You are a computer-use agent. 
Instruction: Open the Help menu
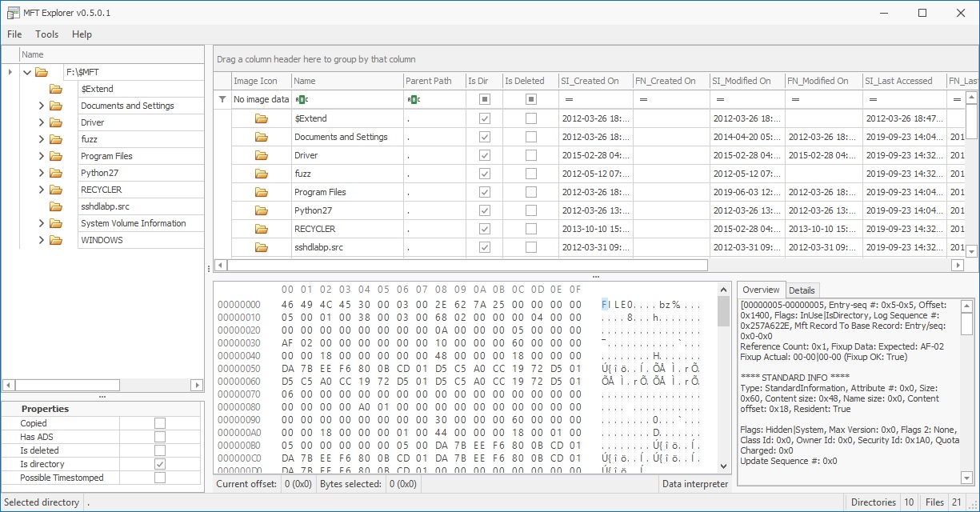82,34
